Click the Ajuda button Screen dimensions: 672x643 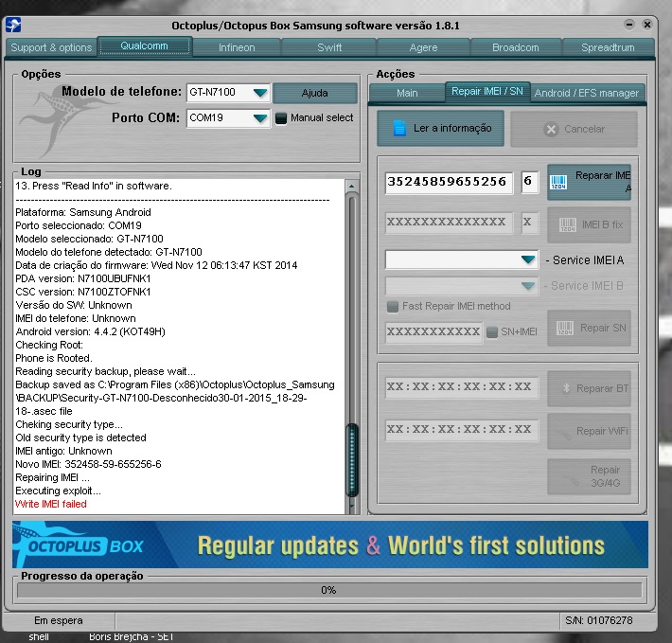pyautogui.click(x=314, y=93)
